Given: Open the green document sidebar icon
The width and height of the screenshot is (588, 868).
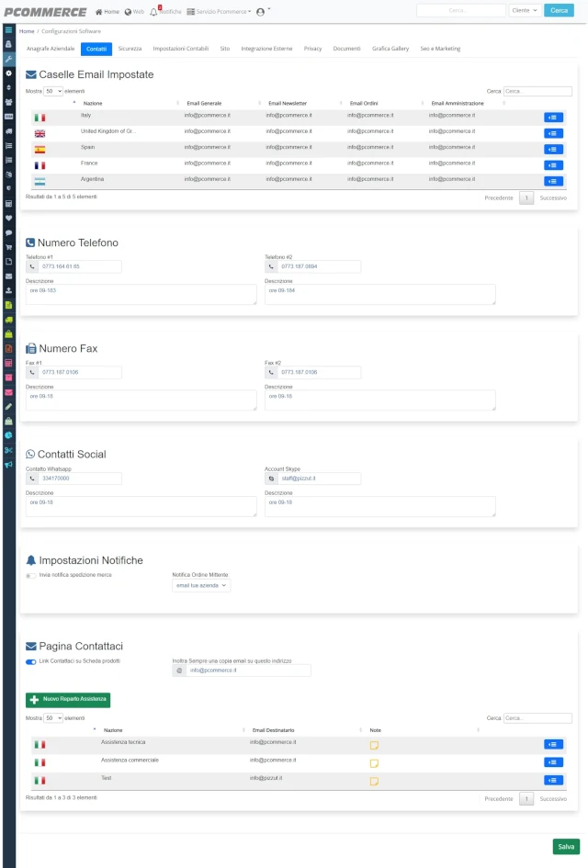Looking at the screenshot, I should pyautogui.click(x=8, y=305).
